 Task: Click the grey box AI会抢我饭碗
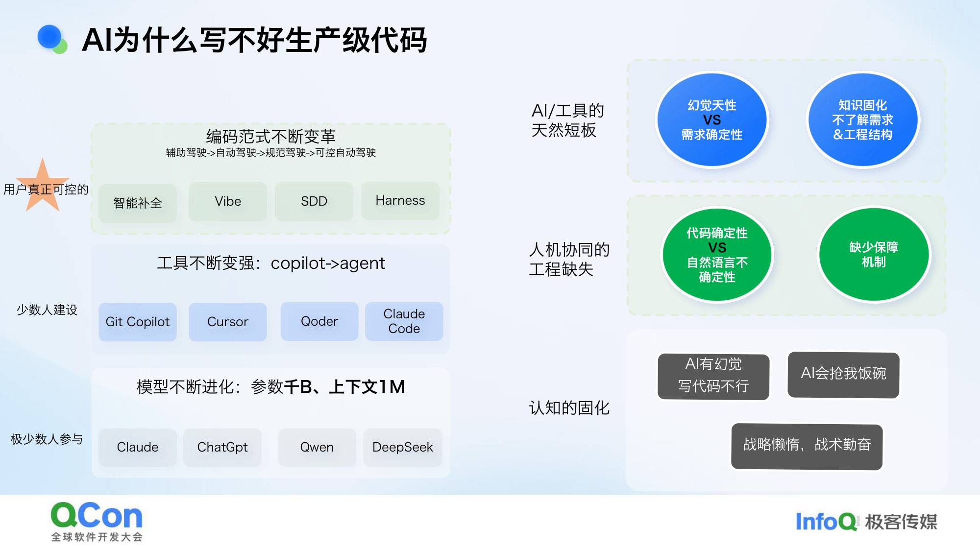pos(843,374)
